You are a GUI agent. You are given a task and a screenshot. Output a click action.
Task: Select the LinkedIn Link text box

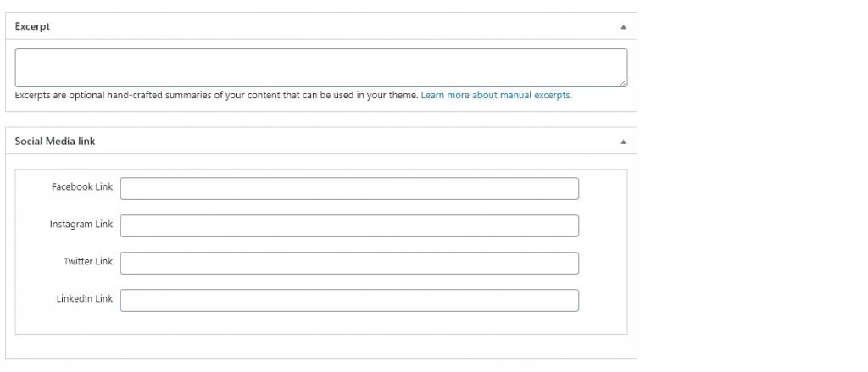click(349, 300)
